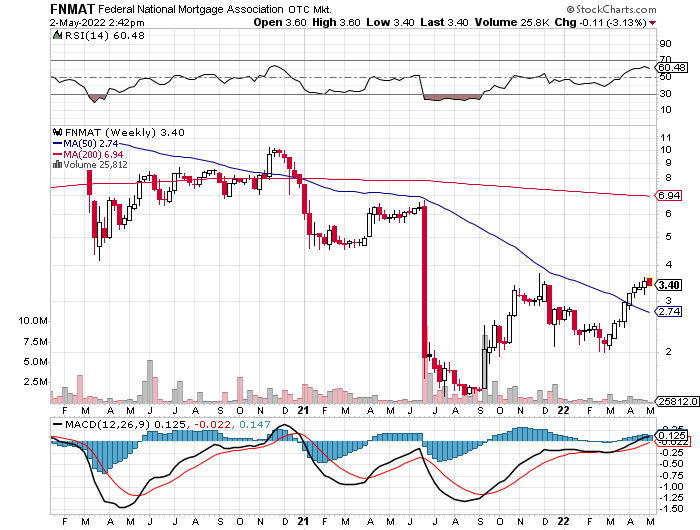Click the 10.0M volume axis label
Screen dimensions: 700x530
pyautogui.click(x=33, y=321)
